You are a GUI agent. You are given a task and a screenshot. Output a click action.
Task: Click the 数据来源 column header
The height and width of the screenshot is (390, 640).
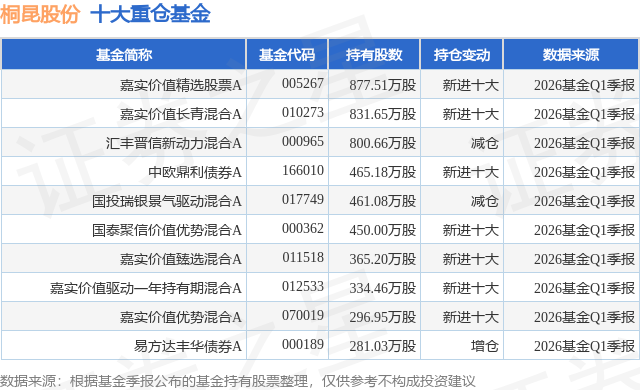571,54
